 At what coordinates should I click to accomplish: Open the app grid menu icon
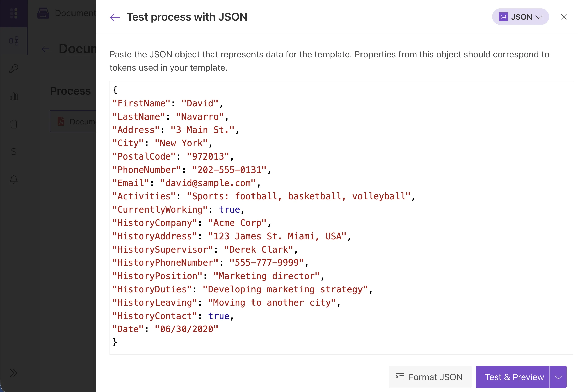point(14,13)
